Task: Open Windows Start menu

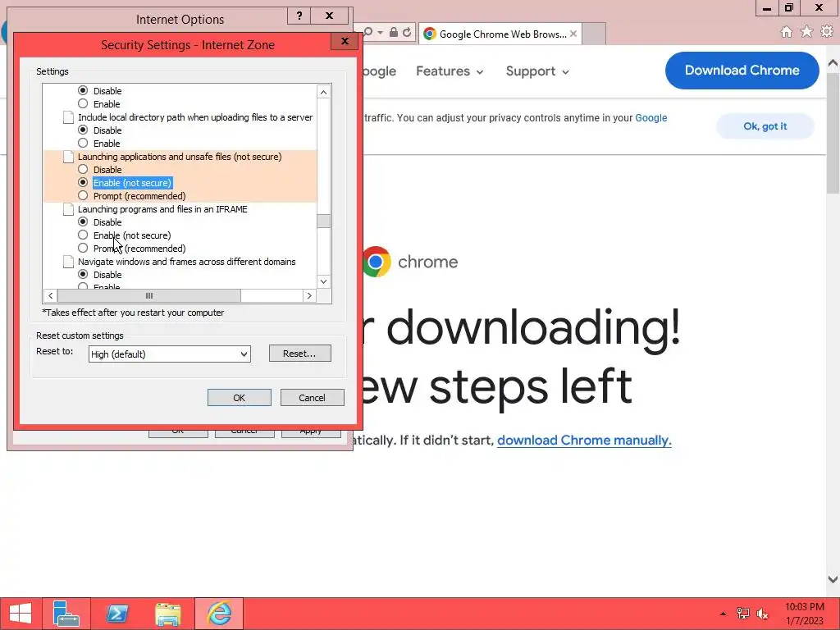Action: [21, 614]
